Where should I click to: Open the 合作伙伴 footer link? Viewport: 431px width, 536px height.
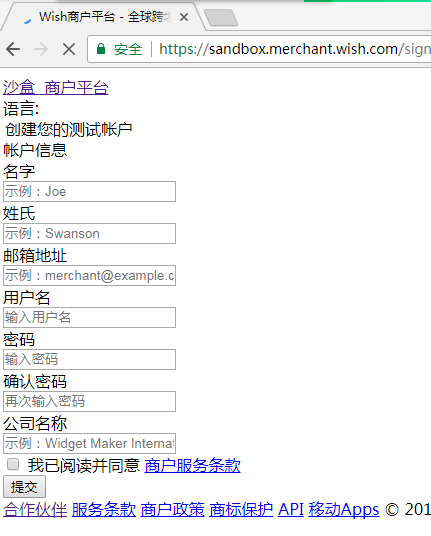(x=35, y=510)
